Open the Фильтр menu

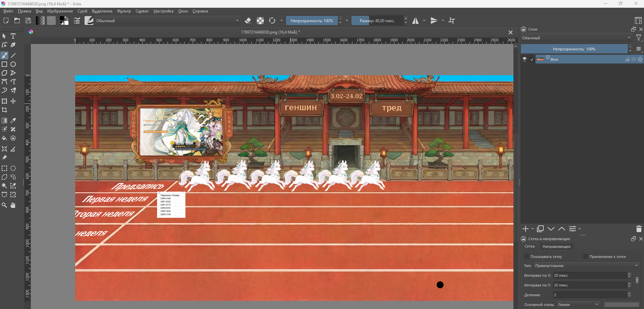(124, 11)
